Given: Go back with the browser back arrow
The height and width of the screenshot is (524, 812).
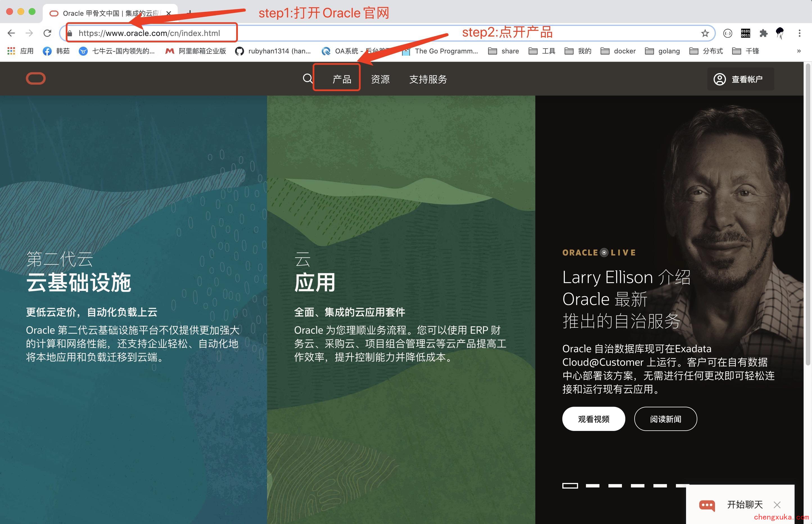Looking at the screenshot, I should tap(11, 33).
